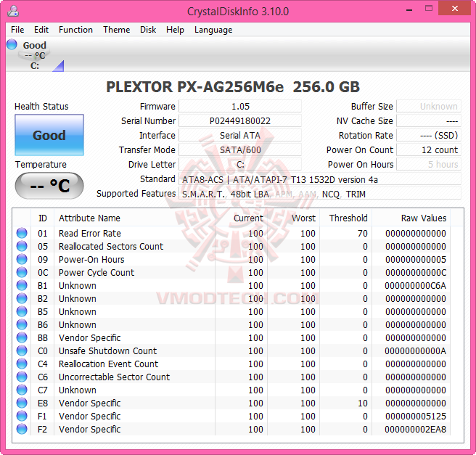Click the Power On Hours 5 hours field
The height and width of the screenshot is (455, 476).
point(429,165)
